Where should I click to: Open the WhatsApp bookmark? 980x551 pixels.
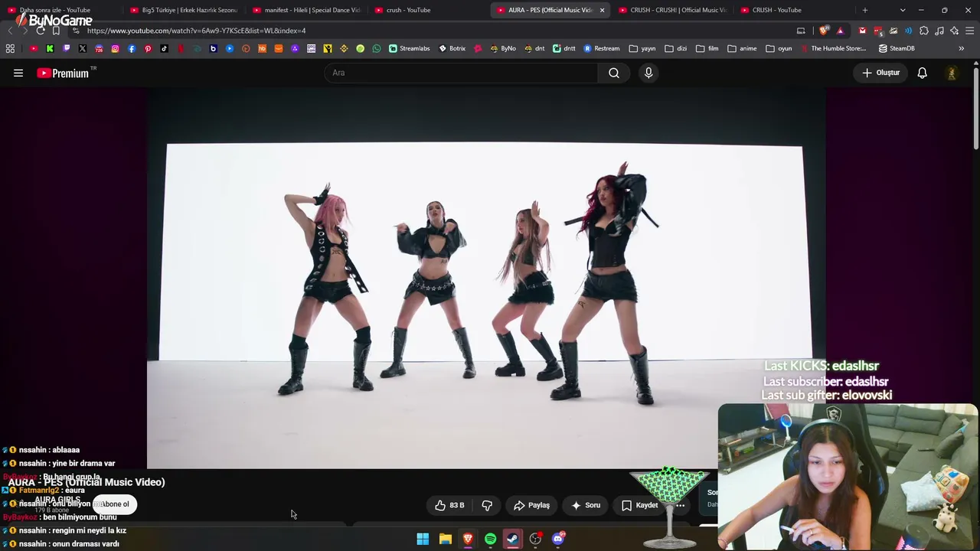tap(377, 48)
